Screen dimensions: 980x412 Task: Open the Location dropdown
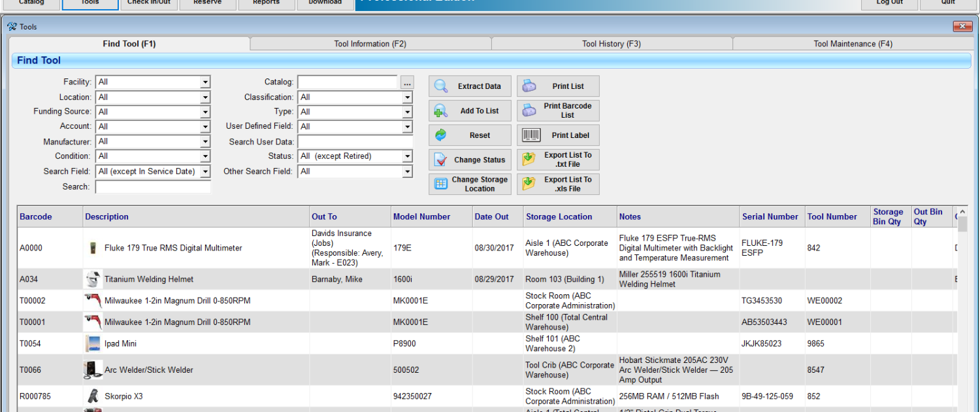pyautogui.click(x=205, y=97)
